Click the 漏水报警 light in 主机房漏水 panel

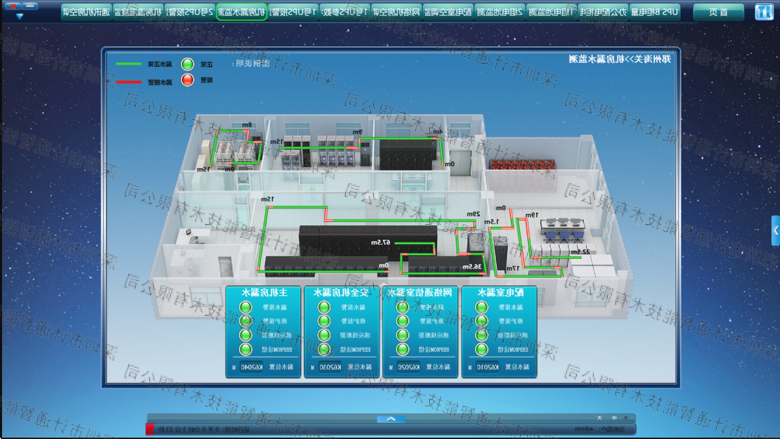(x=246, y=307)
